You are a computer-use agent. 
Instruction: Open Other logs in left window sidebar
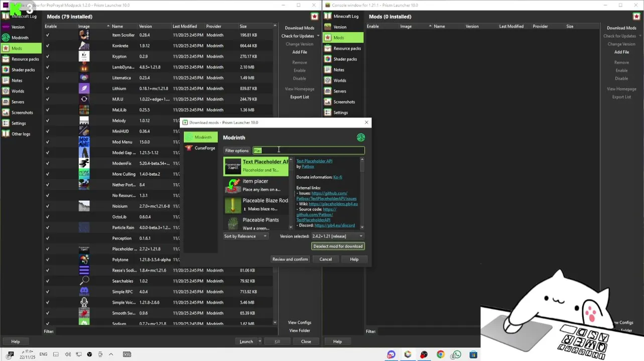(21, 134)
